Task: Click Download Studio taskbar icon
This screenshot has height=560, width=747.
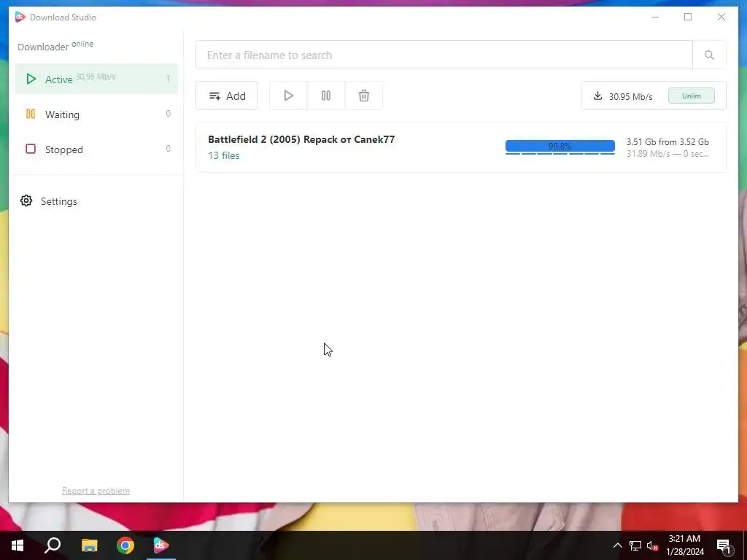Action: coord(161,545)
